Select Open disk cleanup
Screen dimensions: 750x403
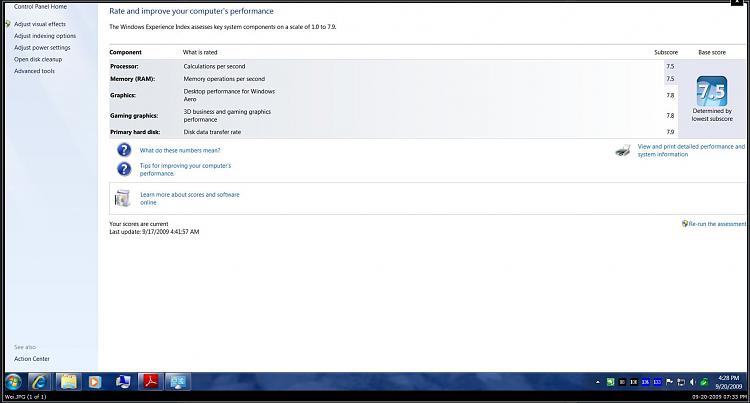tap(38, 59)
